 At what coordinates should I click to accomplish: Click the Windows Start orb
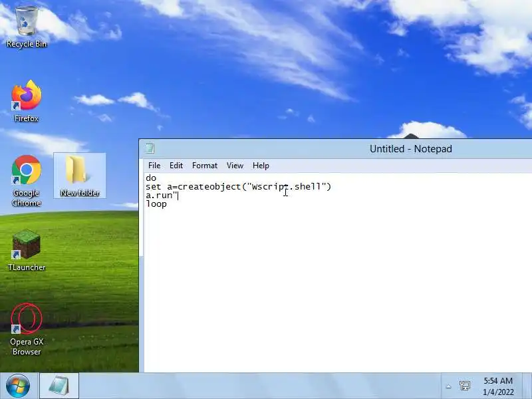(x=18, y=386)
